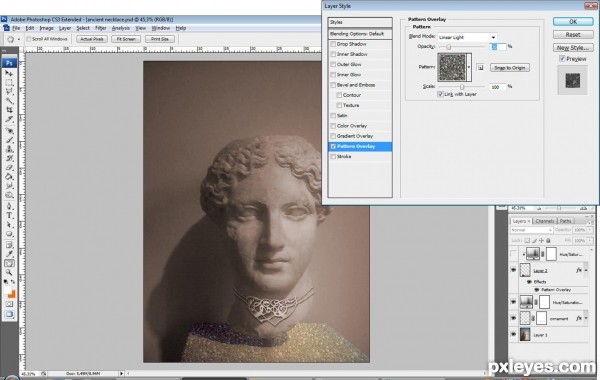Enable the Bevel and Emboss checkbox
600x380 pixels.
(333, 85)
